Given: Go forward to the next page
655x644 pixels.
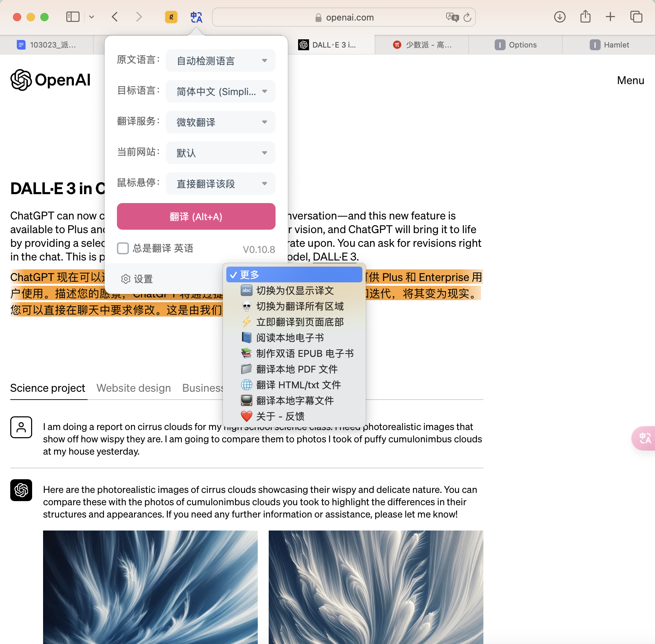Looking at the screenshot, I should click(x=139, y=17).
